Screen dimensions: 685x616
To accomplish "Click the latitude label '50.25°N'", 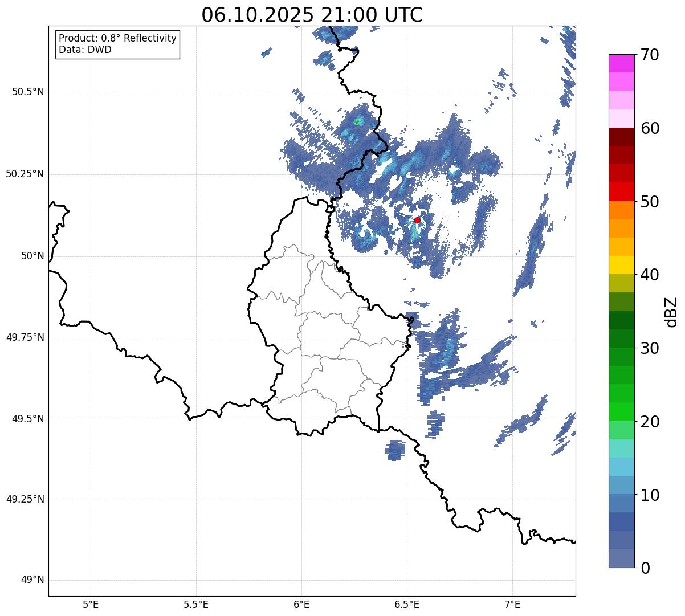I will (x=25, y=174).
